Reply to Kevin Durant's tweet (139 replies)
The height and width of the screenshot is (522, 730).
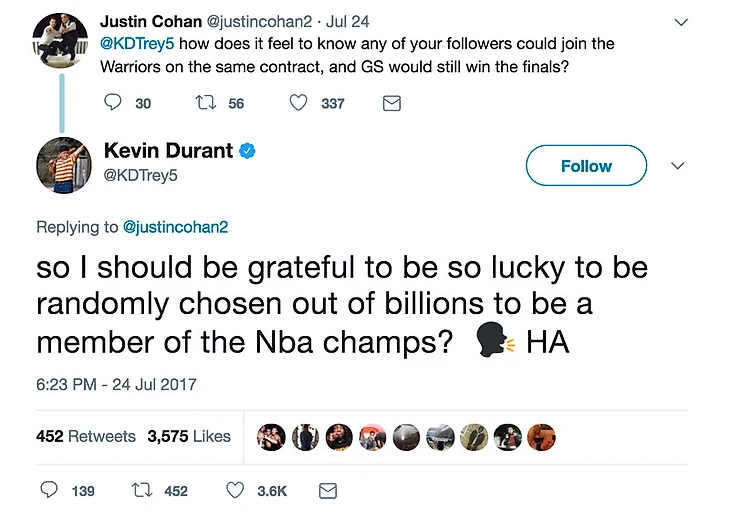click(49, 490)
